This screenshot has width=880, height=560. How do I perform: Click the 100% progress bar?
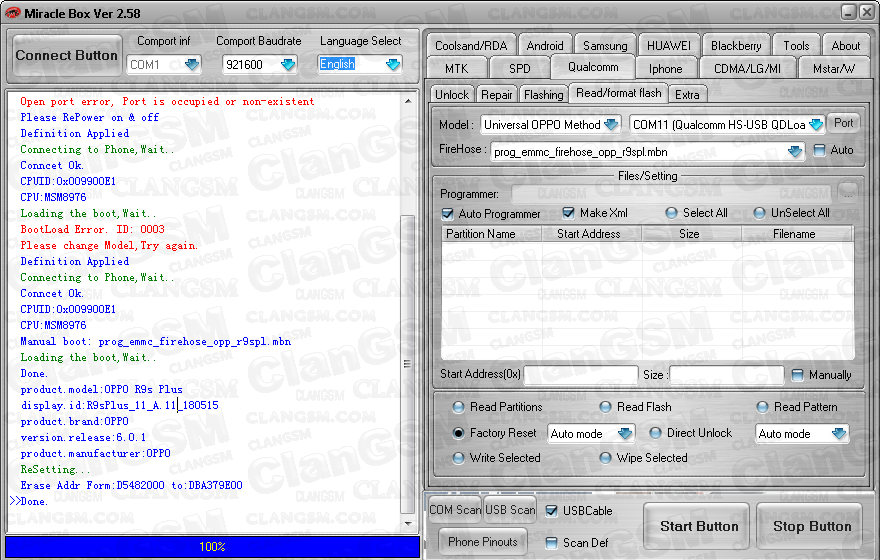tap(212, 547)
